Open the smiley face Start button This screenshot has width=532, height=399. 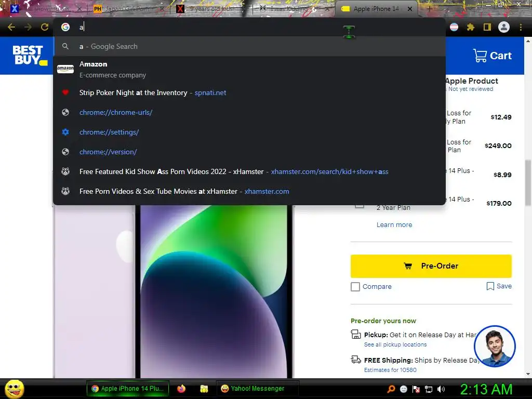(14, 389)
